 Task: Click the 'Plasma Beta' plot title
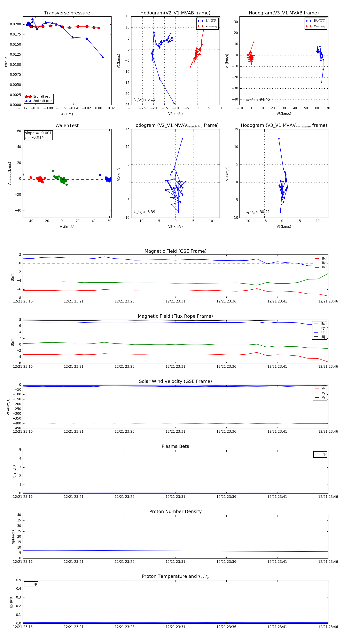tap(175, 446)
